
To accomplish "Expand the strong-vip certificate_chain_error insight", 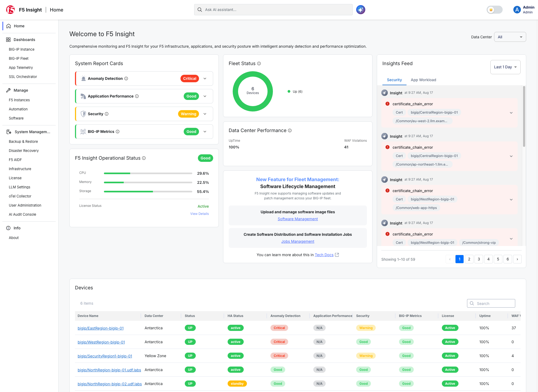I will 511,239.
